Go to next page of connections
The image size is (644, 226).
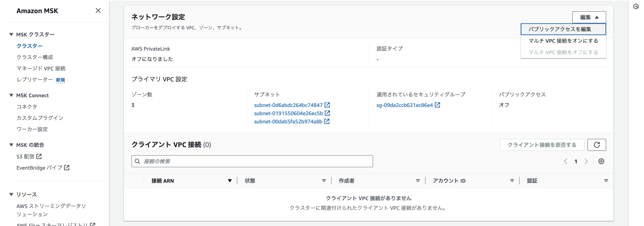pos(586,161)
